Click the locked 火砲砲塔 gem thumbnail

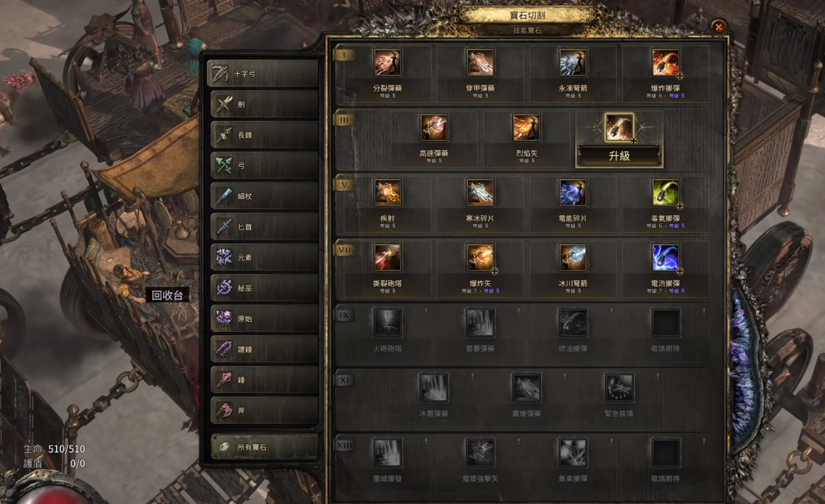click(387, 323)
